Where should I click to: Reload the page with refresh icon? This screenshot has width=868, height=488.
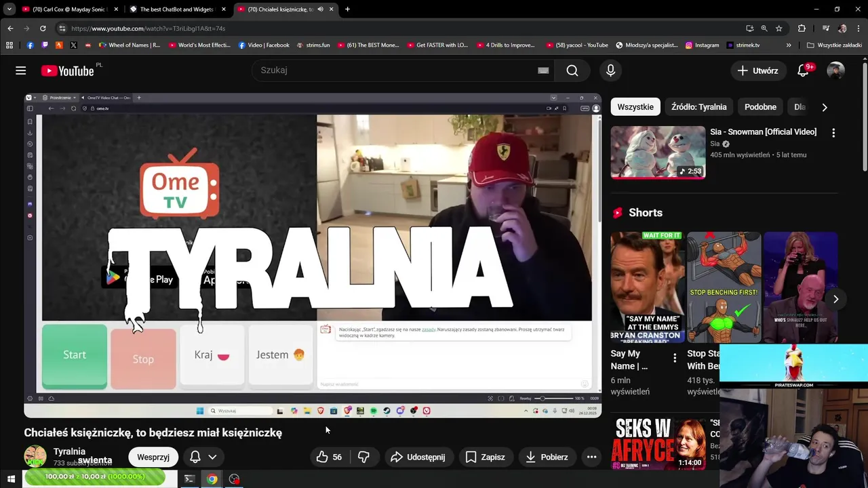(x=43, y=28)
